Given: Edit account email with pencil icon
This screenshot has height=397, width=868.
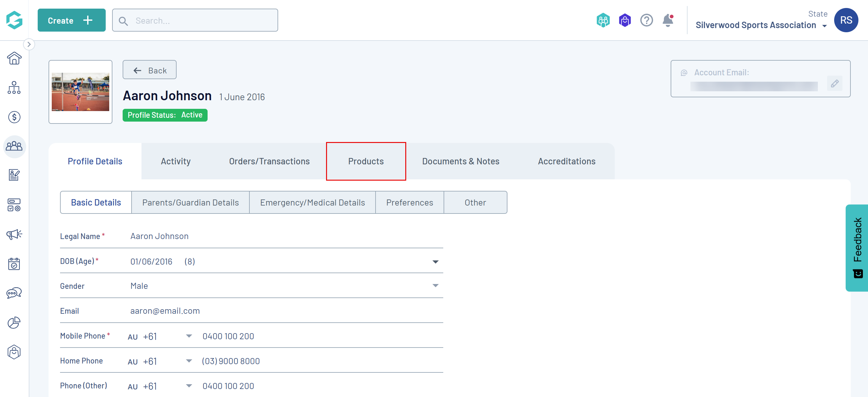Looking at the screenshot, I should 834,84.
